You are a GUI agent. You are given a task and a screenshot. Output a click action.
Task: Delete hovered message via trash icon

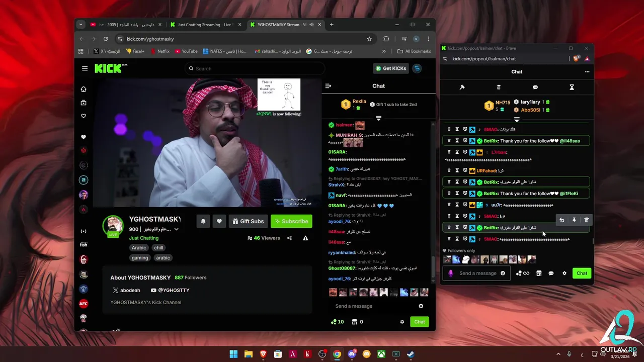[x=586, y=220]
